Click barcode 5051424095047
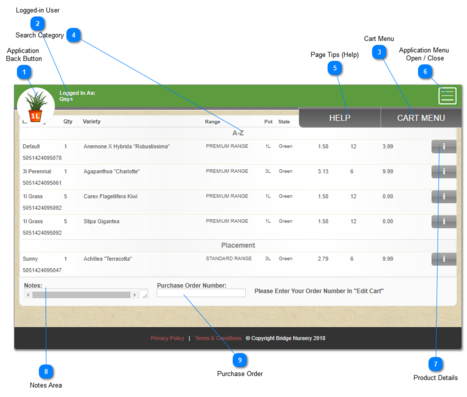This screenshot has height=397, width=467. point(42,270)
